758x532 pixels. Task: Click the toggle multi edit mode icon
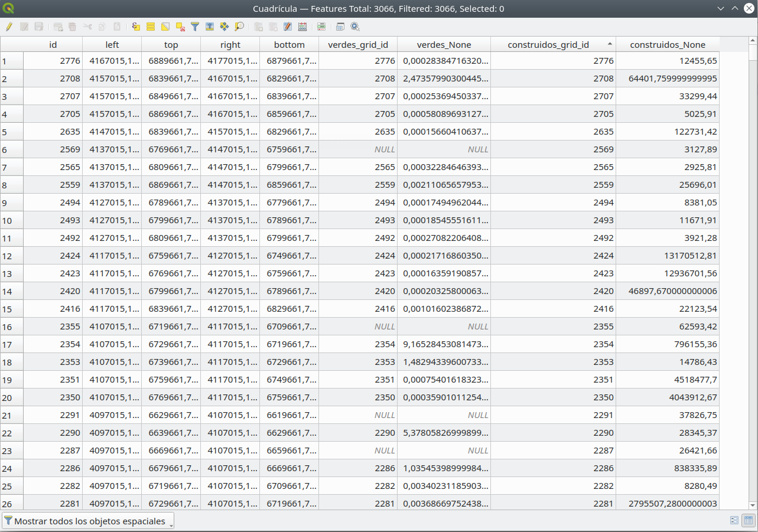[24, 27]
